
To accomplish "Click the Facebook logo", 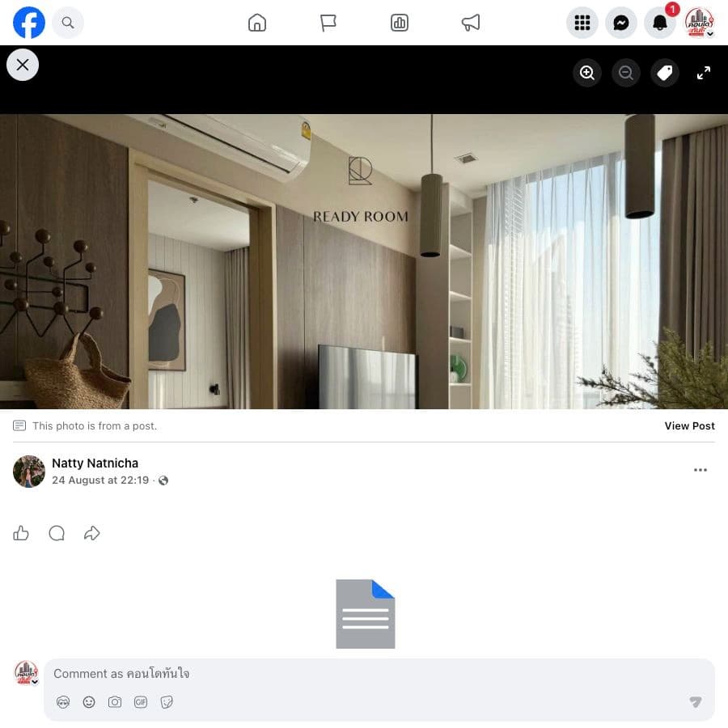I will point(29,23).
